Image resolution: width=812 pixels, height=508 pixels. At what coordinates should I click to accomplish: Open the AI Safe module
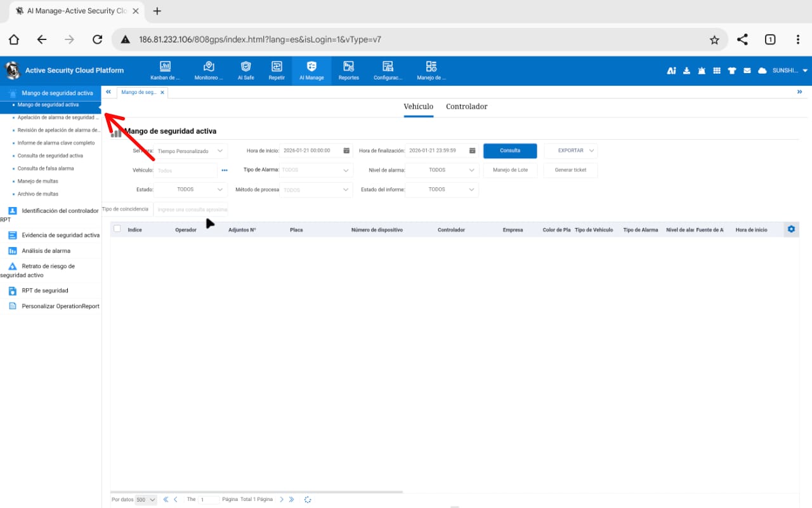[246, 70]
